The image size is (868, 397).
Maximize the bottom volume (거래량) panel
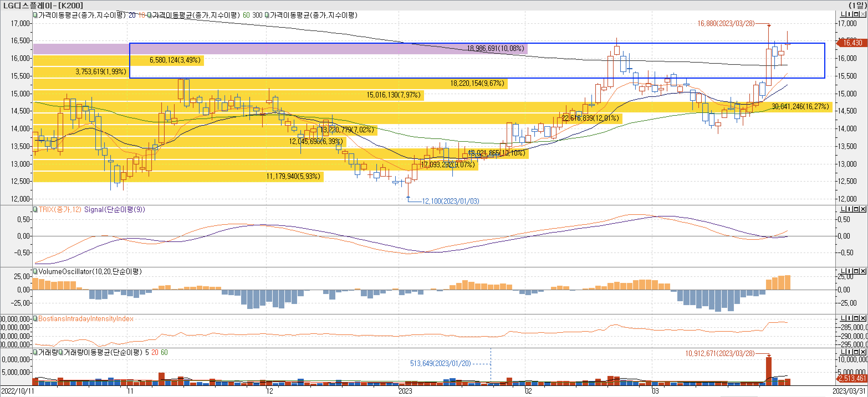[856, 352]
